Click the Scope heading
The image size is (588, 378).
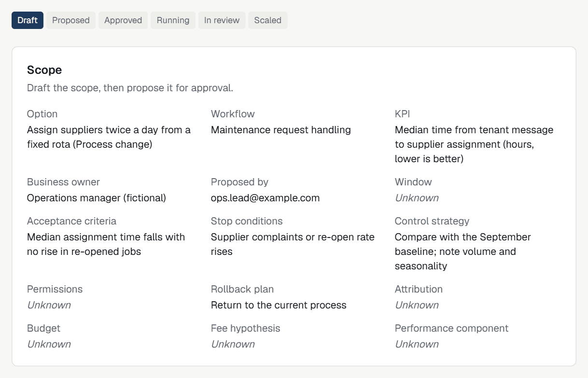click(x=44, y=70)
